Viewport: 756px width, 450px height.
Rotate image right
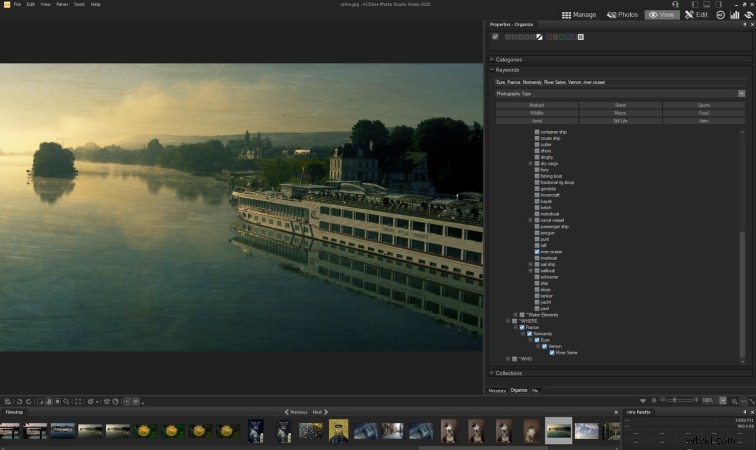tap(28, 401)
